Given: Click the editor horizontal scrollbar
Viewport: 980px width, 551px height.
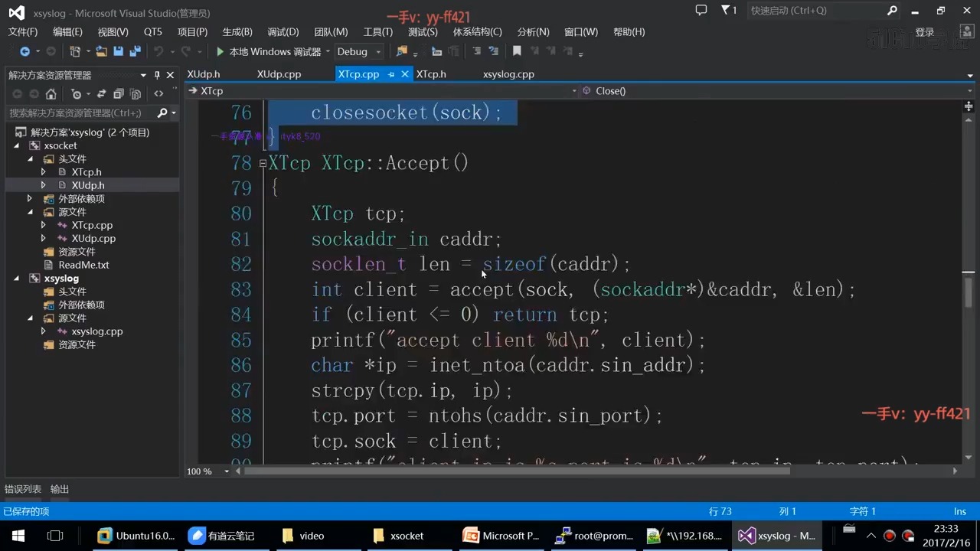Looking at the screenshot, I should tap(517, 471).
